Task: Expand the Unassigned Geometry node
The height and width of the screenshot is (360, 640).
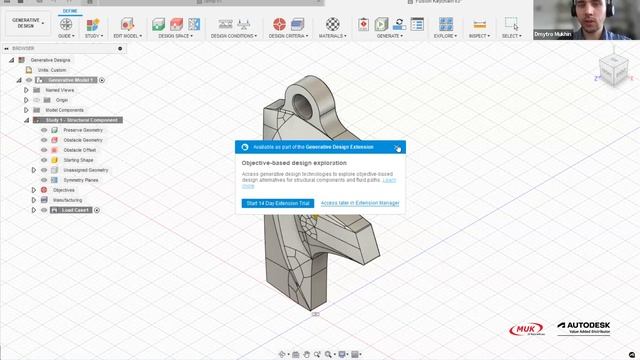Action: (x=34, y=170)
